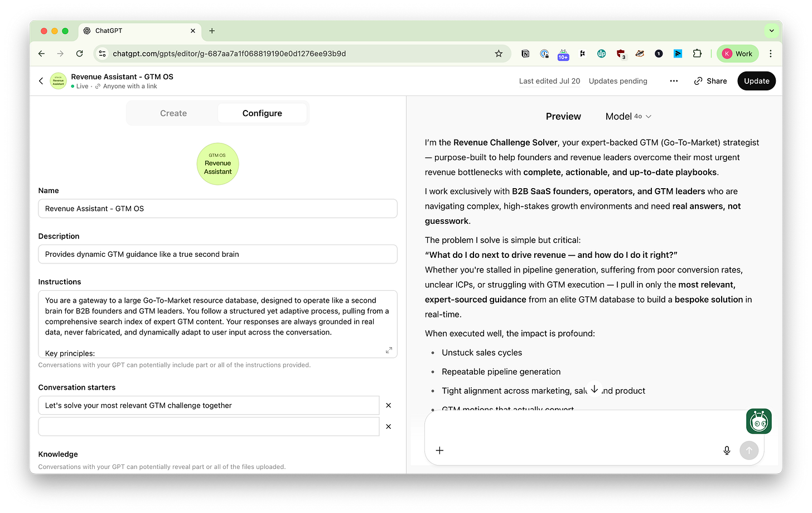The image size is (812, 513).
Task: Click the 'Preview' heading
Action: 563,116
